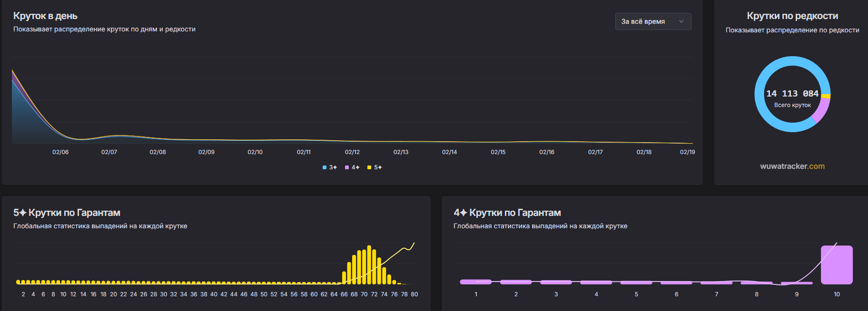Click the 'Крутки по редкости' panel title

click(x=792, y=16)
